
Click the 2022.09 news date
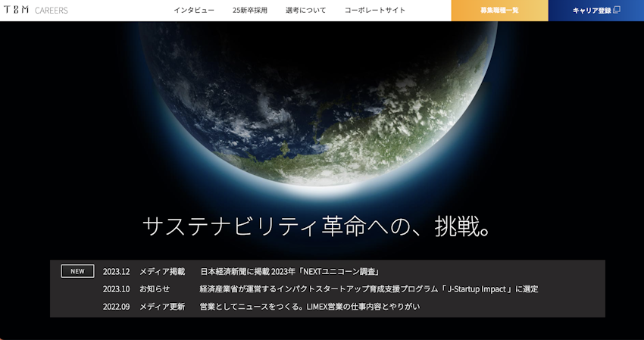coord(117,306)
